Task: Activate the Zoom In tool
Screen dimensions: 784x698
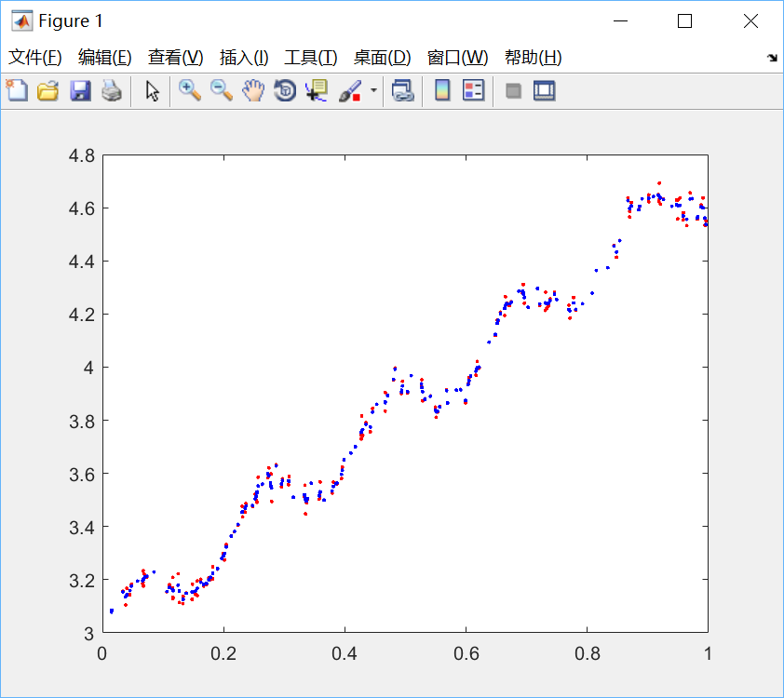Action: pyautogui.click(x=190, y=91)
